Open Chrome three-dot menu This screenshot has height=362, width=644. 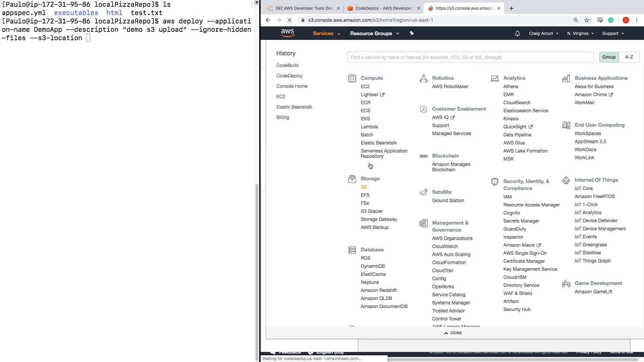pos(637,20)
